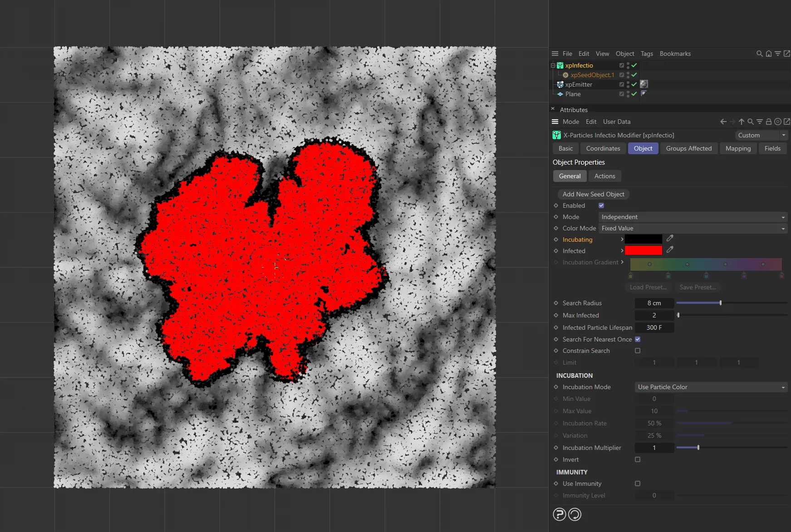Disable the Enabled checkbox for the modifier

click(601, 205)
